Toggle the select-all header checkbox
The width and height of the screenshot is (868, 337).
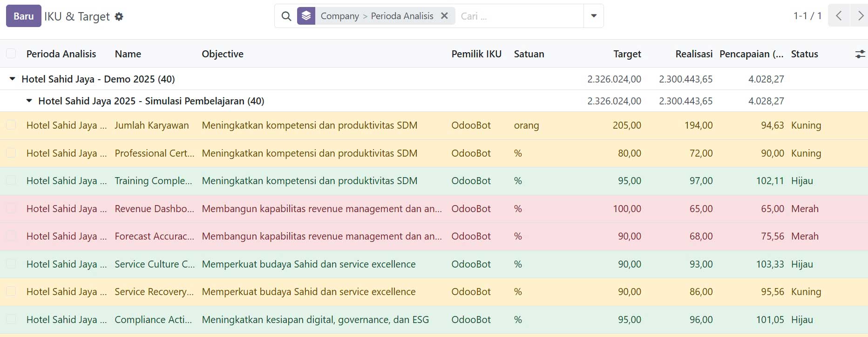(11, 54)
